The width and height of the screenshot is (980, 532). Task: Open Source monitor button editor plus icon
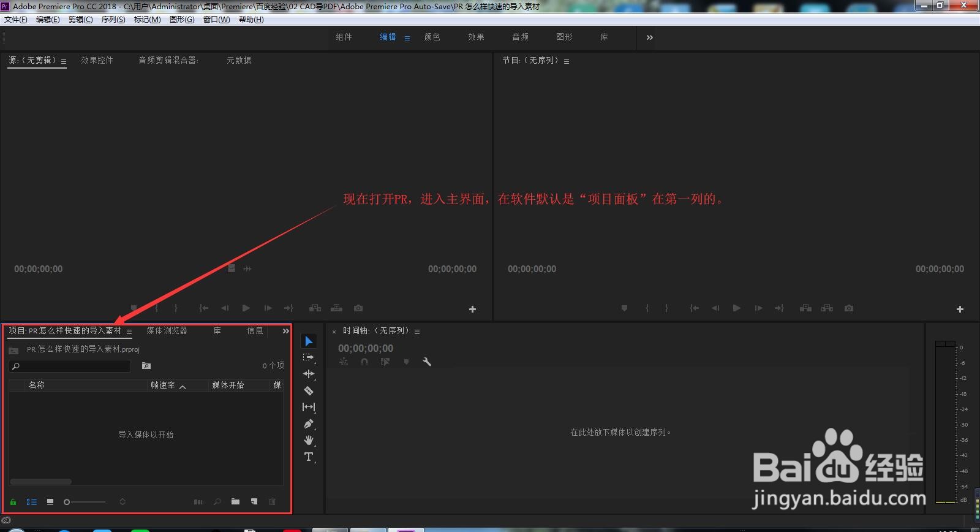point(472,310)
